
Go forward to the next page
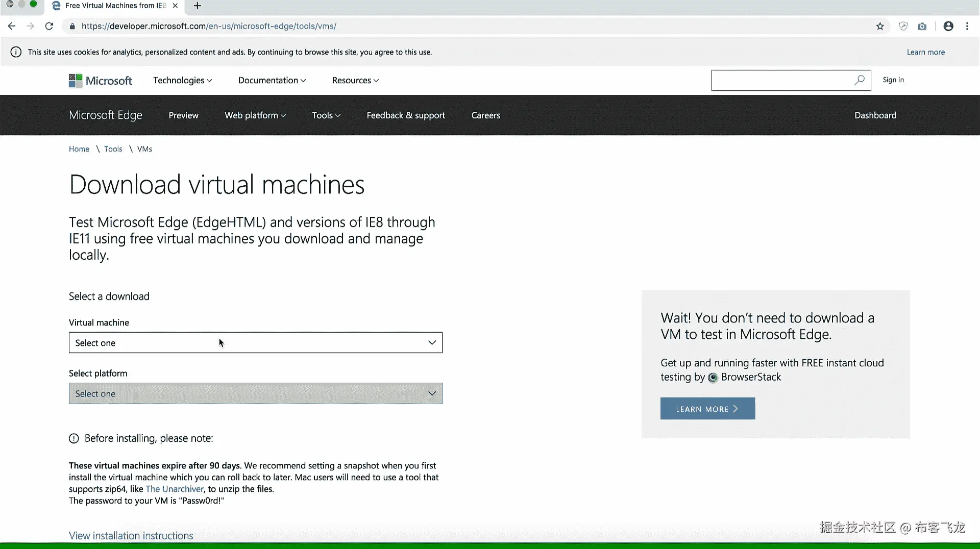pyautogui.click(x=31, y=26)
